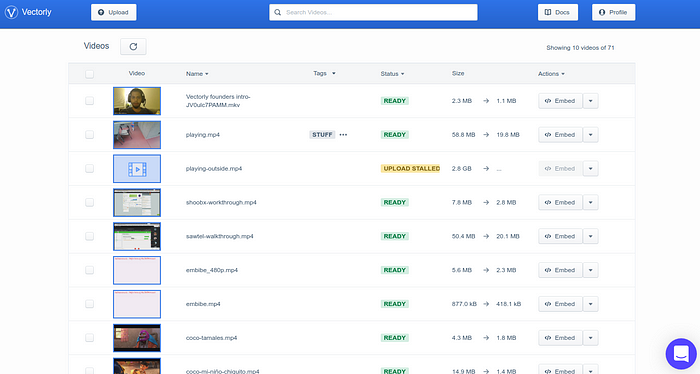The width and height of the screenshot is (700, 374).
Task: Click the 2.8 GB size value
Action: click(462, 169)
